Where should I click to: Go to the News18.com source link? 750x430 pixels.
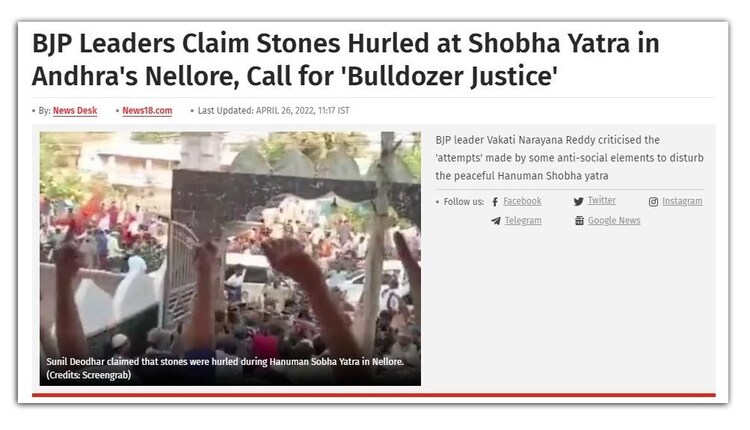point(147,110)
